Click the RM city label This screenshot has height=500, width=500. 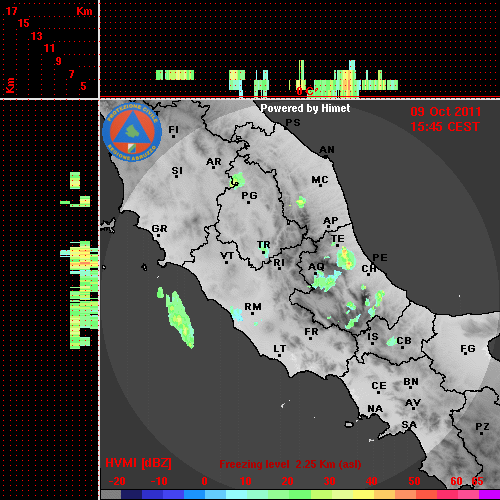click(253, 307)
